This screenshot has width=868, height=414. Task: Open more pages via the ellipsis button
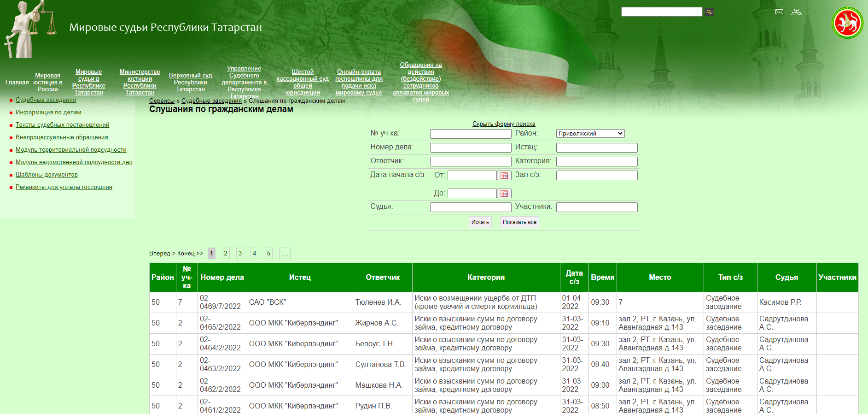click(285, 254)
